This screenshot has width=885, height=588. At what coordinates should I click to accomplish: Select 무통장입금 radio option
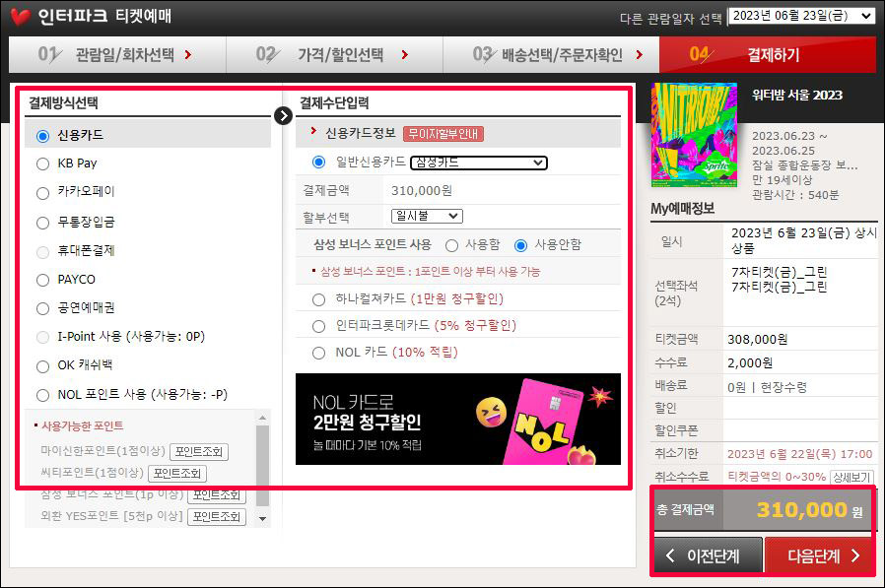43,223
